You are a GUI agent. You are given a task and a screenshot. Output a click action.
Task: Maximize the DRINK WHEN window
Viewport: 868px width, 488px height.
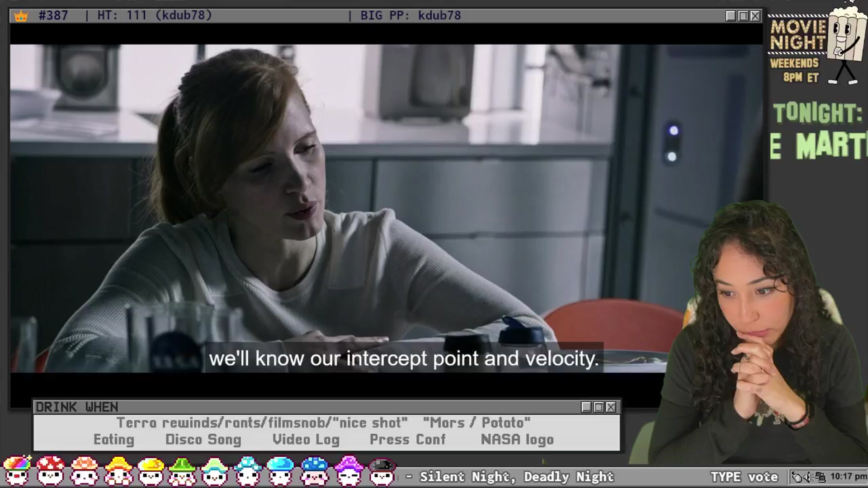pos(599,407)
